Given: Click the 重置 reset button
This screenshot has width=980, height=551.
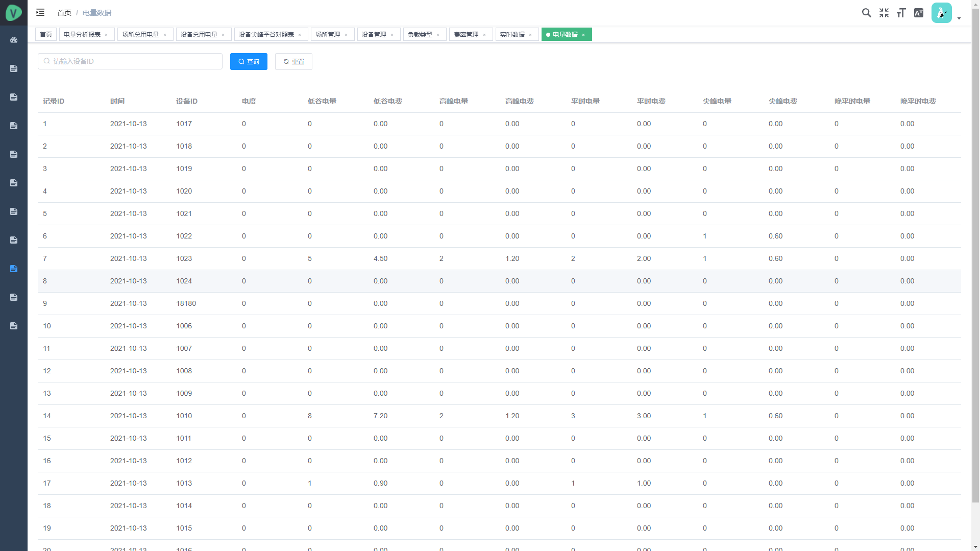Looking at the screenshot, I should click(293, 61).
